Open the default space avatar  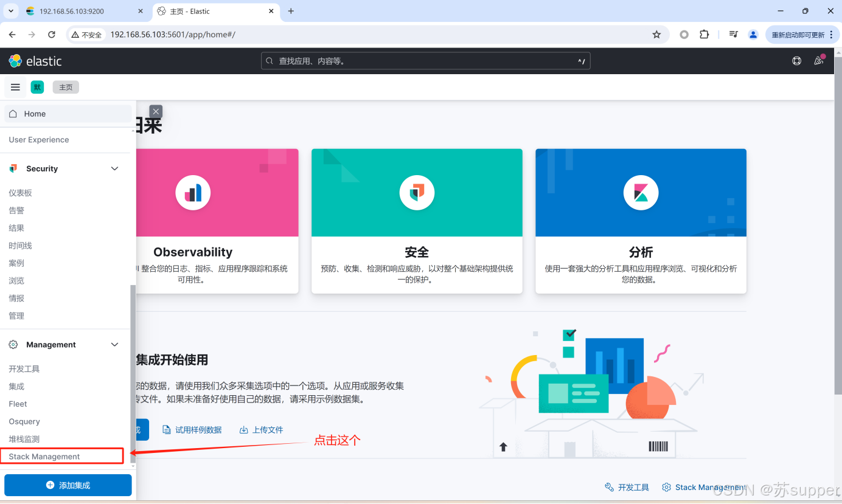[x=37, y=87]
